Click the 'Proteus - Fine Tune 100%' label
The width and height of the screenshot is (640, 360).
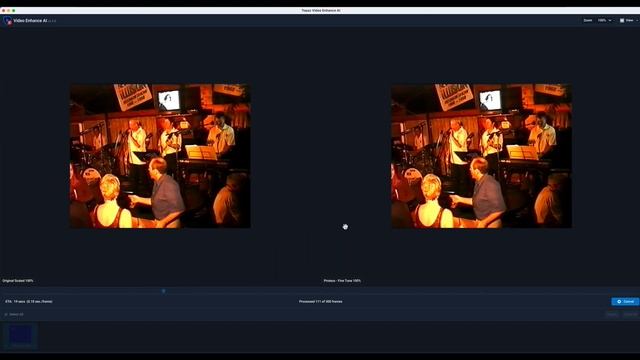click(x=342, y=281)
